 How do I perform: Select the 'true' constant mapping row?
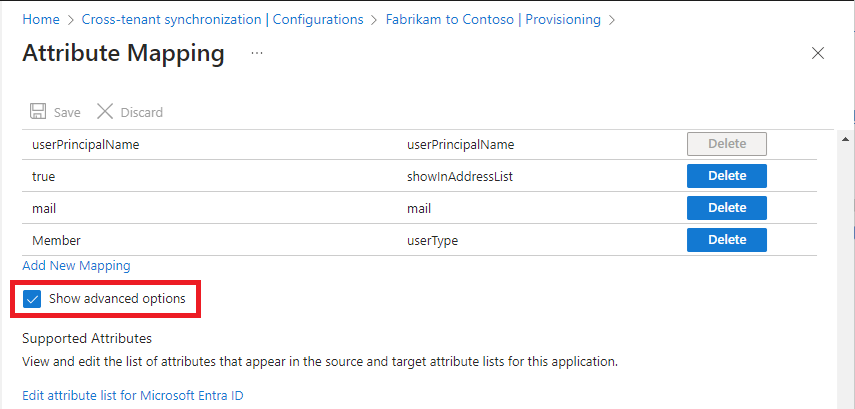(x=44, y=176)
